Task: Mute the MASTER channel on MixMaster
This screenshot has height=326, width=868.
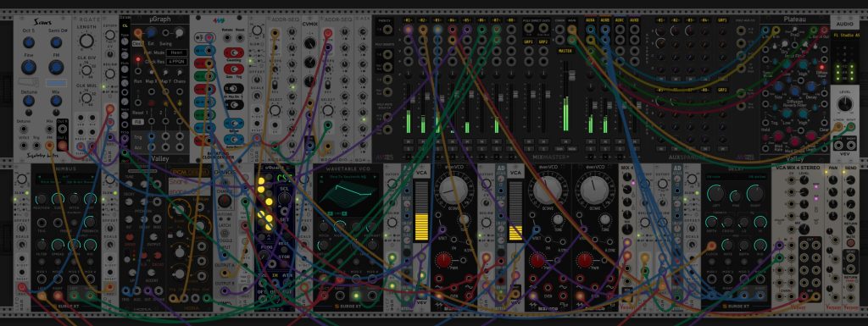Action: pyautogui.click(x=565, y=141)
